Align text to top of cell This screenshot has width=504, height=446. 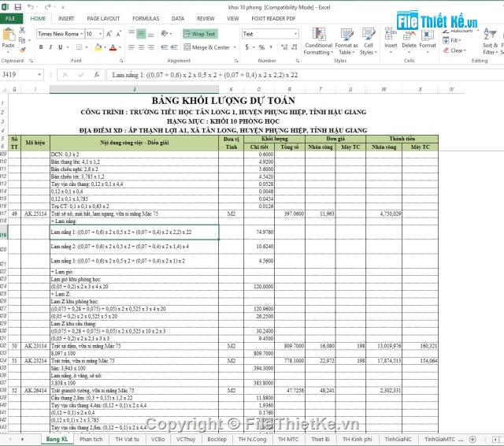tap(132, 33)
